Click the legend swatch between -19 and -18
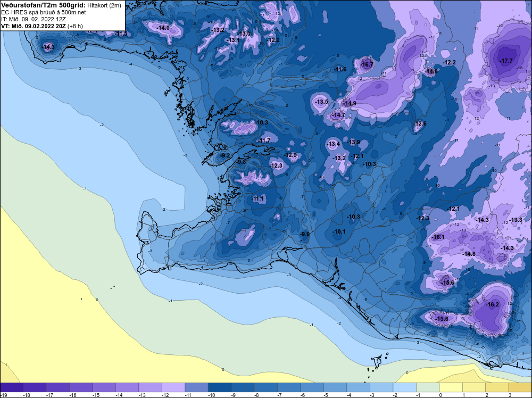Image resolution: width=532 pixels, height=398 pixels. tap(12, 387)
